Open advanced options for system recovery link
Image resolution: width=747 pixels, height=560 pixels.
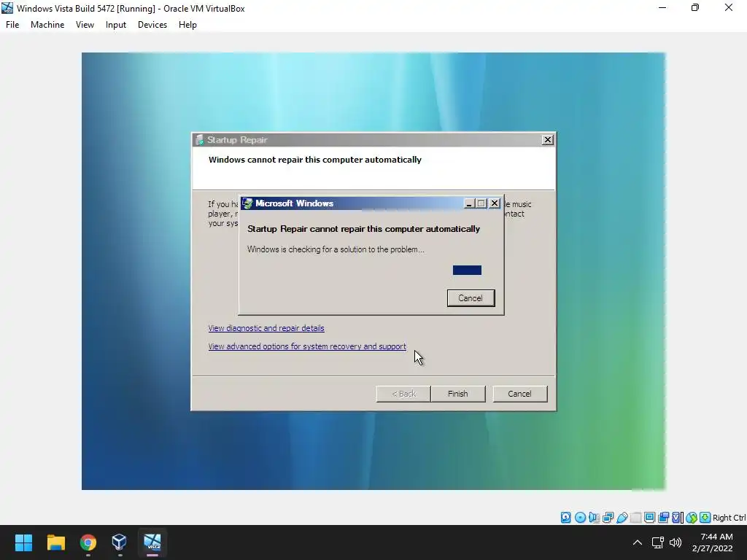point(307,346)
